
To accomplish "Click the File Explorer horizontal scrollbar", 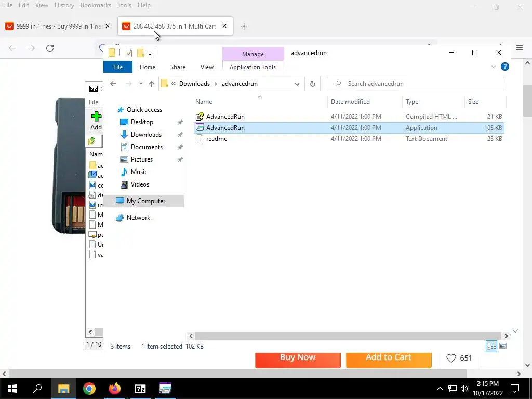I will pyautogui.click(x=348, y=336).
